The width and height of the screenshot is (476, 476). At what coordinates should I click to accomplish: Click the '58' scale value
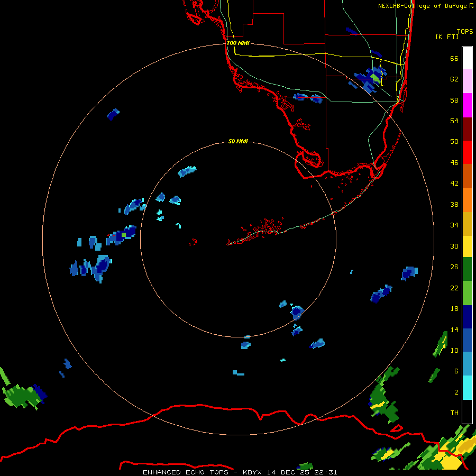(x=454, y=100)
